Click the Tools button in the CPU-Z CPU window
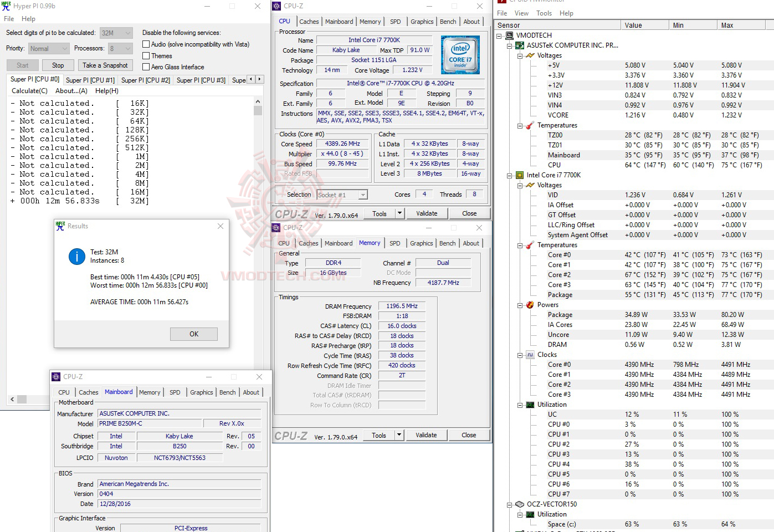 pyautogui.click(x=380, y=213)
